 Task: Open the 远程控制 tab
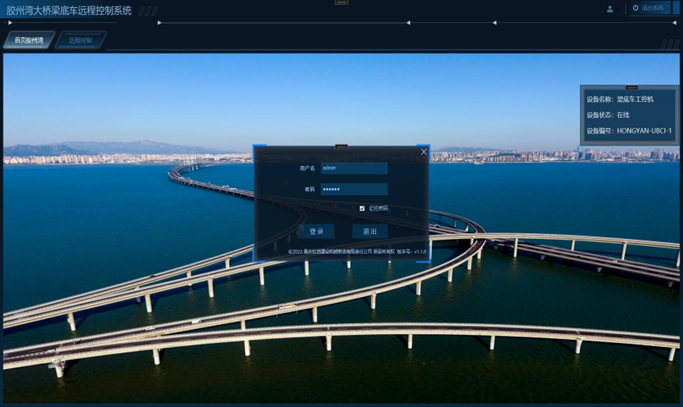click(x=80, y=41)
